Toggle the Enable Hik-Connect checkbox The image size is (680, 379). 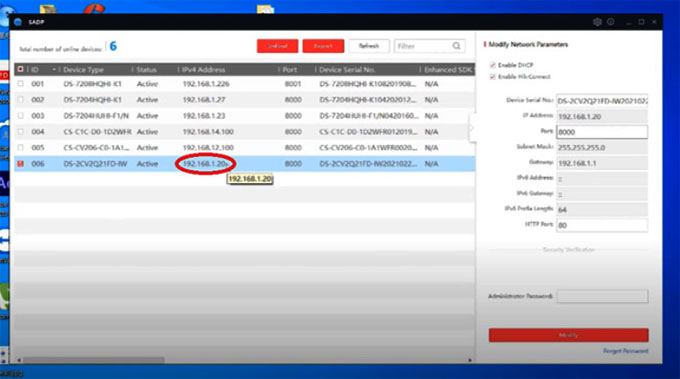[x=492, y=77]
